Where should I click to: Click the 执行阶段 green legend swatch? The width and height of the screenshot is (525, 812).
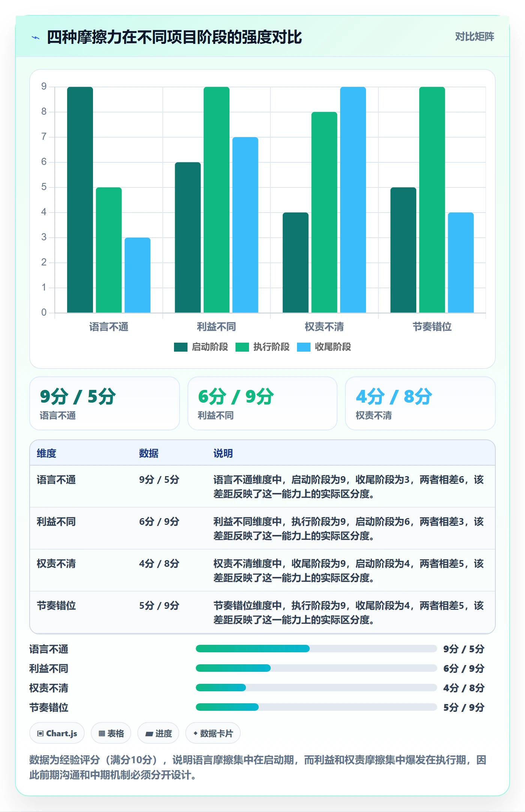point(242,347)
